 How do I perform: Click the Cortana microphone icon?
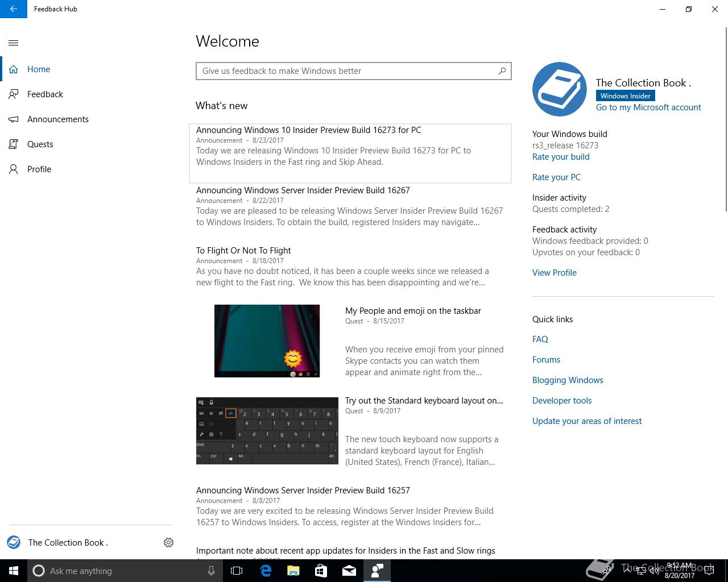click(211, 571)
